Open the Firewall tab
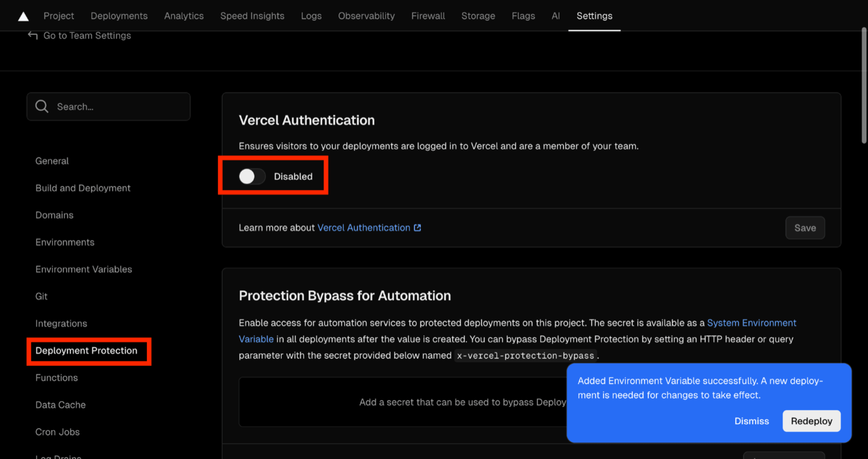Image resolution: width=868 pixels, height=459 pixels. click(x=428, y=16)
